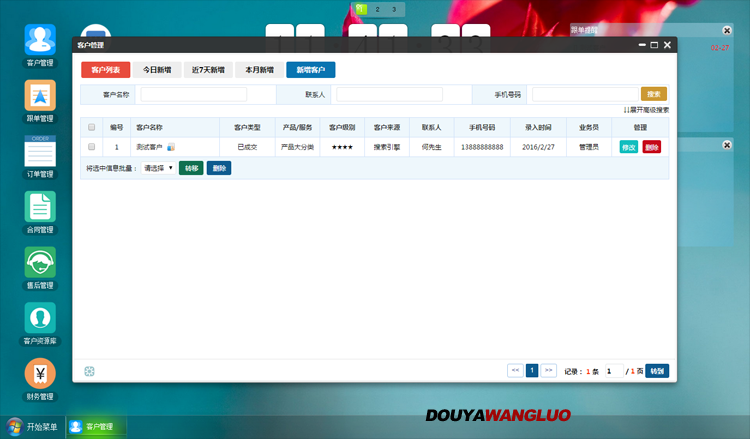This screenshot has height=439, width=750.
Task: Click the 客户级别 column header
Action: point(342,127)
